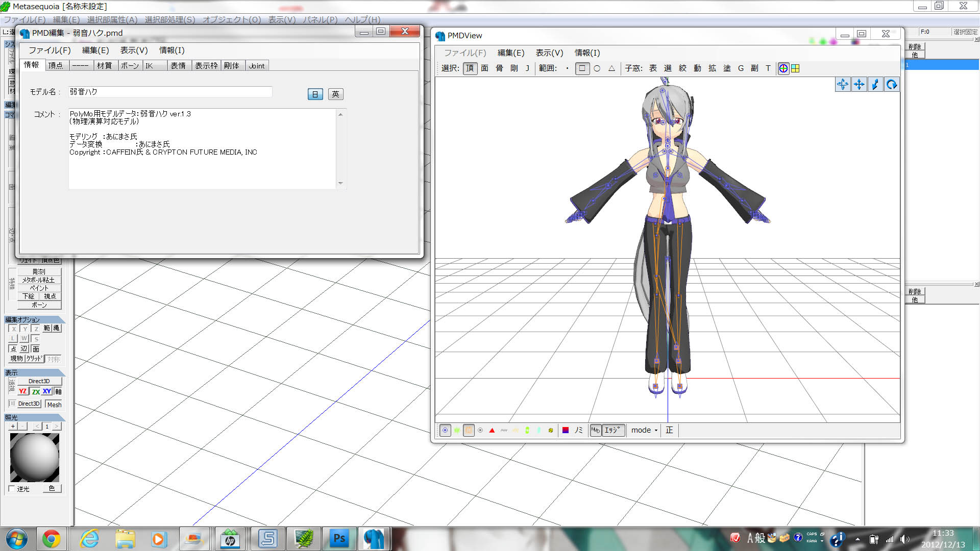Open the mode dropdown in PMDView
This screenshot has width=980, height=551.
click(x=644, y=431)
